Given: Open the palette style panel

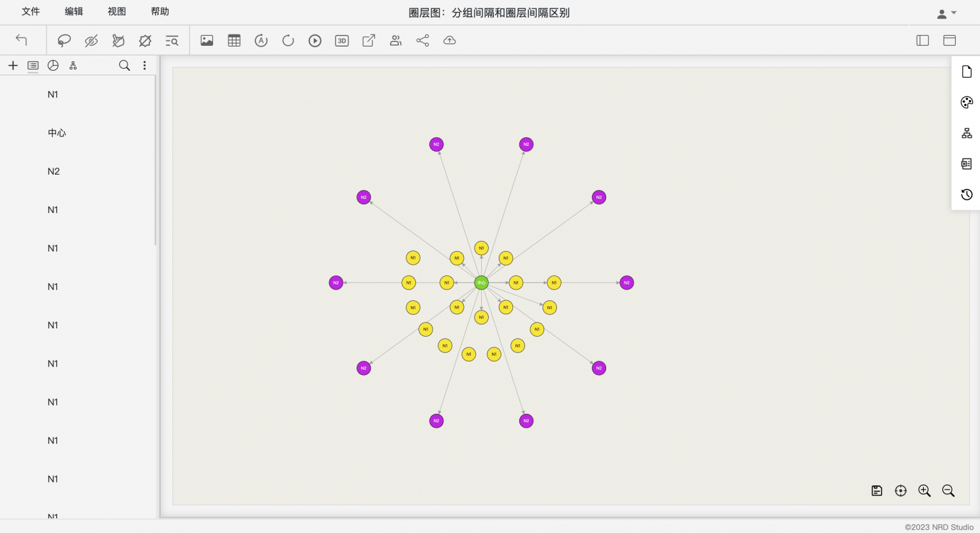Looking at the screenshot, I should pos(967,103).
